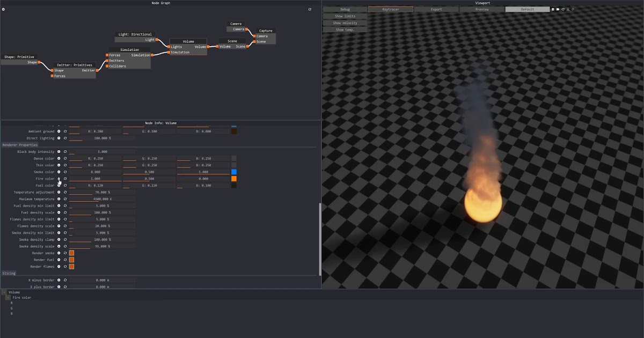Open the Fuel color dark swatch

(x=234, y=186)
